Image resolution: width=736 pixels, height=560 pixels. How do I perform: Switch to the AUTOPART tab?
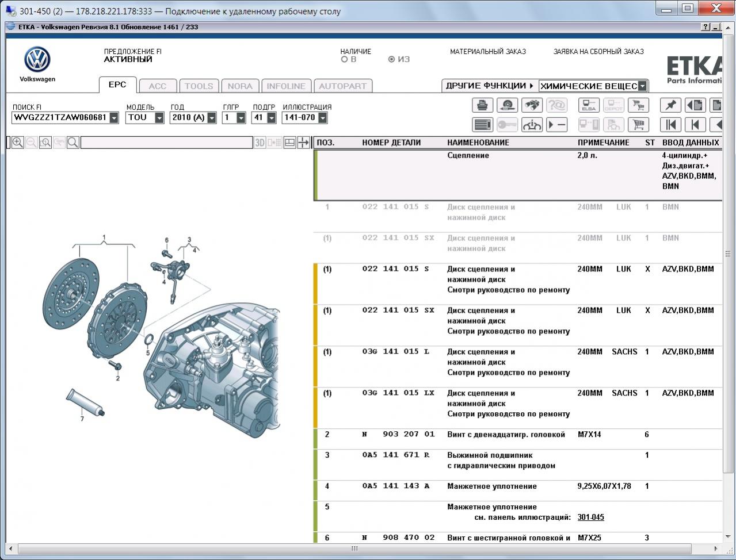pos(343,86)
